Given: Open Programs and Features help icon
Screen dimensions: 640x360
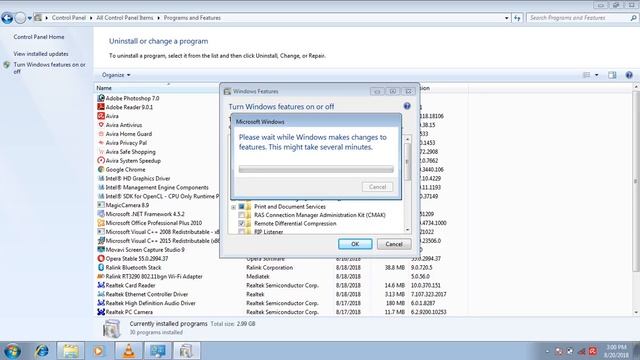Looking at the screenshot, I should (629, 75).
